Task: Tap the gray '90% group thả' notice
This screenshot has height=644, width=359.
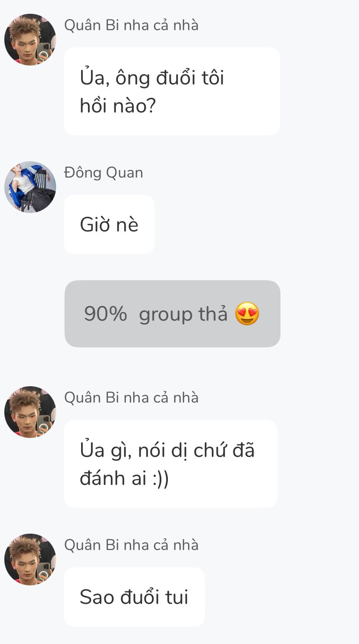Action: point(173,314)
